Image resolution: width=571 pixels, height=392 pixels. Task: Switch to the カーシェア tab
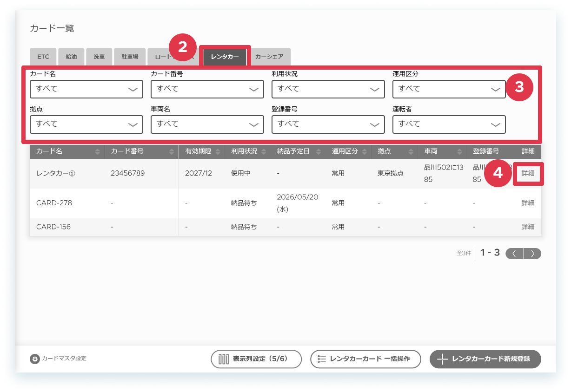tap(269, 57)
